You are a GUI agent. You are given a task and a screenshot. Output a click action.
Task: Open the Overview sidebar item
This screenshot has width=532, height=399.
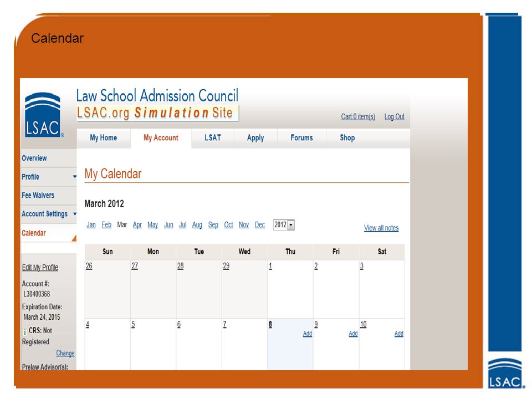pos(34,158)
